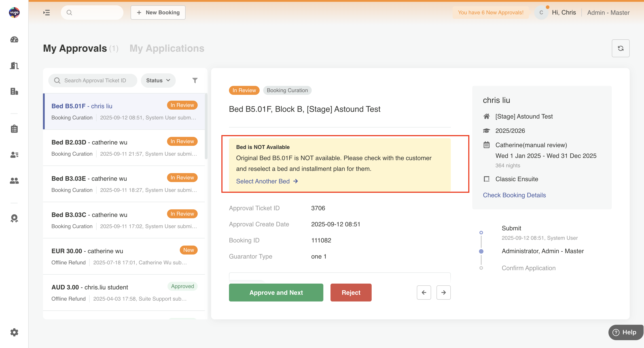Image resolution: width=644 pixels, height=348 pixels.
Task: Open Hi, Chris user menu
Action: tap(563, 13)
